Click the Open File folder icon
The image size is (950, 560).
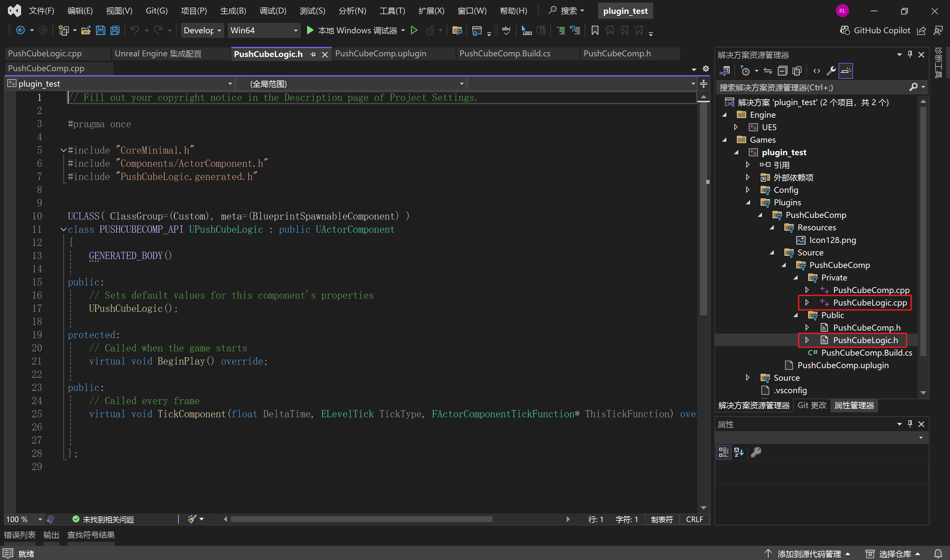86,31
